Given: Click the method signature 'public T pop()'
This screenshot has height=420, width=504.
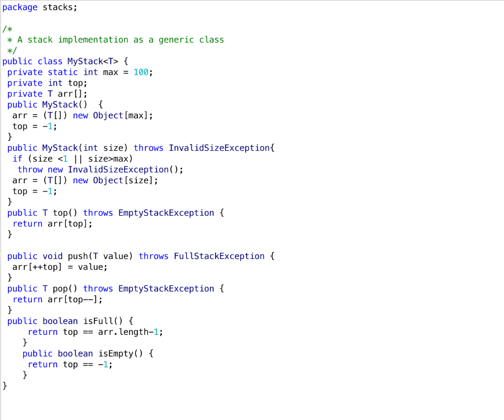Looking at the screenshot, I should tap(42, 289).
